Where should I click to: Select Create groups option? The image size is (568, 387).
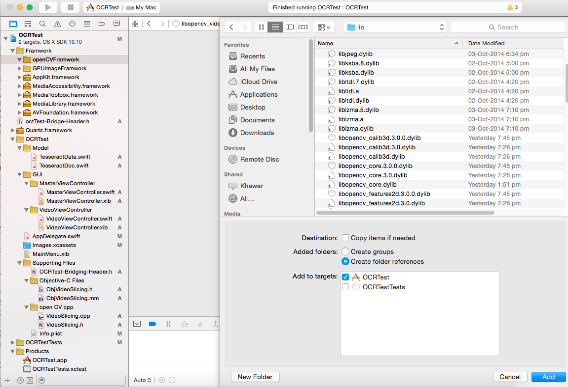pyautogui.click(x=345, y=251)
